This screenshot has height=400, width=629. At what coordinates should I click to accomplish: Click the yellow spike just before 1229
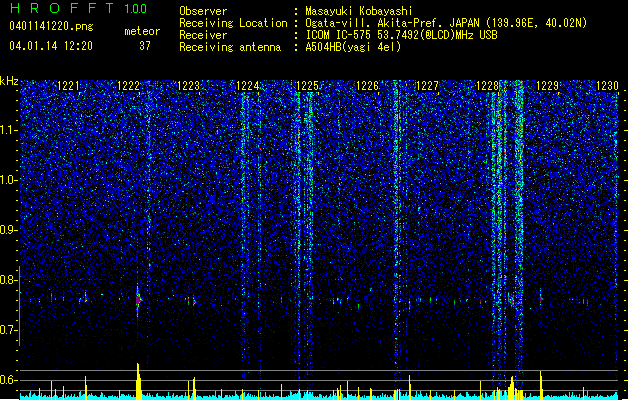tap(541, 385)
